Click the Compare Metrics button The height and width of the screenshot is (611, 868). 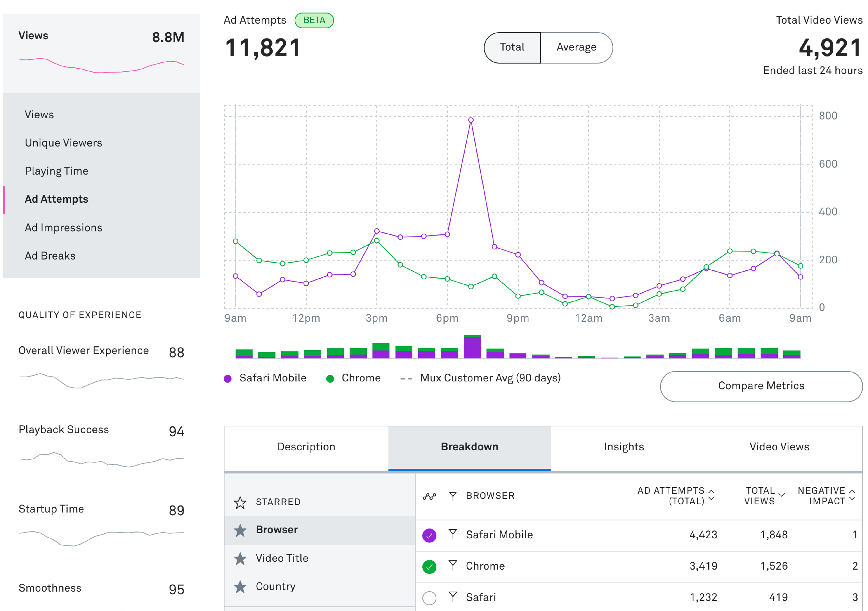click(761, 386)
